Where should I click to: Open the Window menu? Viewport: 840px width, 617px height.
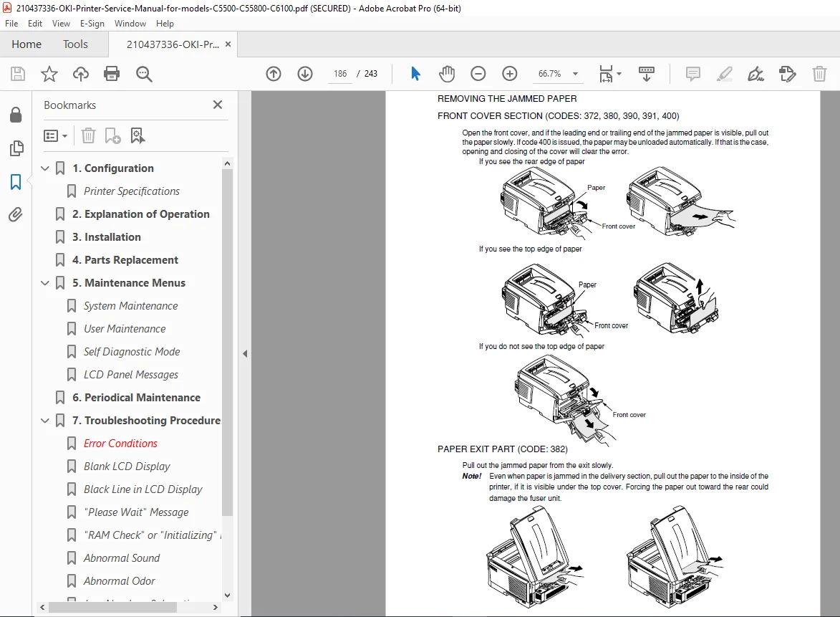[130, 24]
